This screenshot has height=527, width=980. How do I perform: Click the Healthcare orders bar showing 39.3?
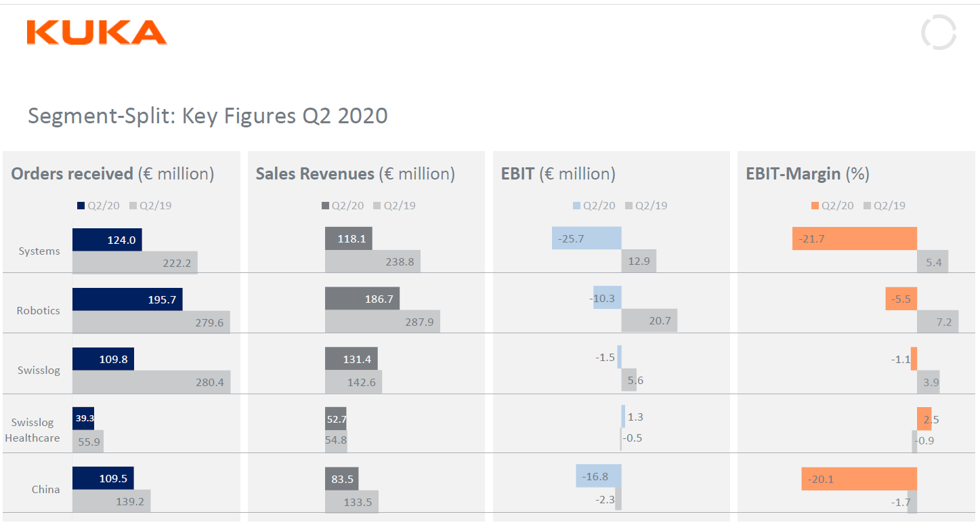pos(83,419)
